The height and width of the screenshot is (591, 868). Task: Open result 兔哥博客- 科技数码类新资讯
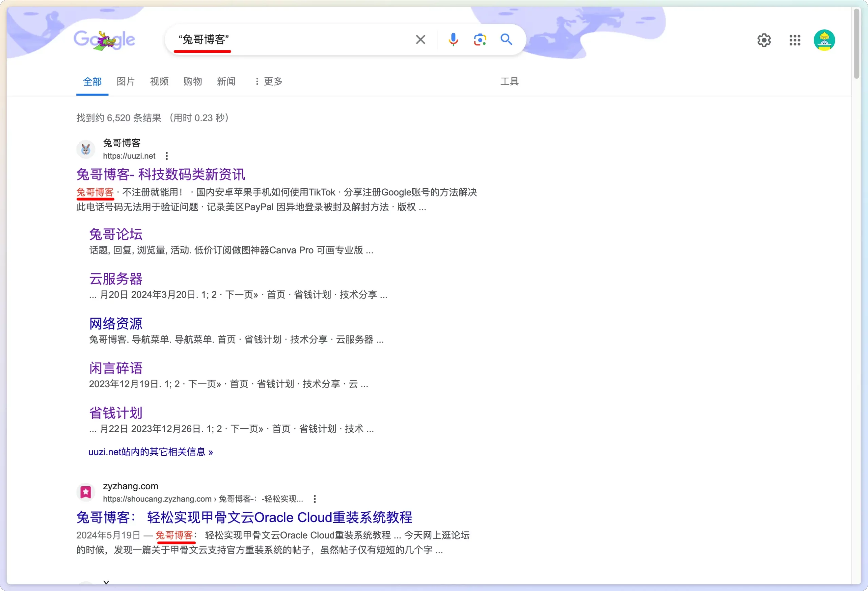tap(161, 174)
